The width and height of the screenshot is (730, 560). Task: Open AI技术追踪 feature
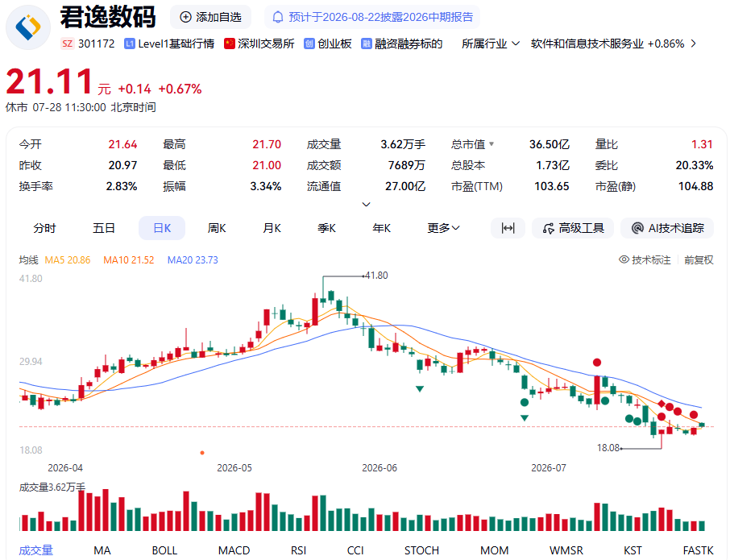tap(667, 228)
